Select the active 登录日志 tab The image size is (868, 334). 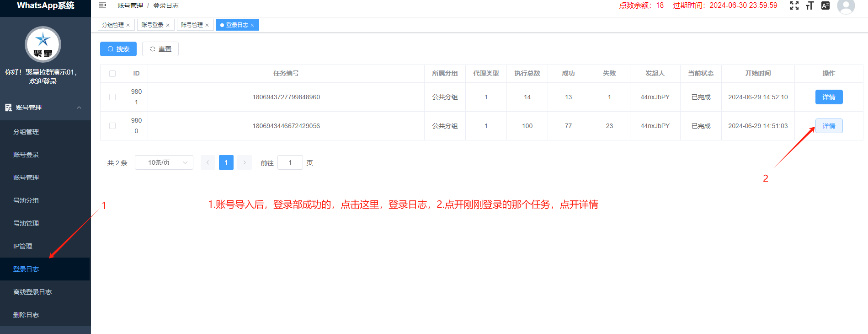tap(237, 25)
